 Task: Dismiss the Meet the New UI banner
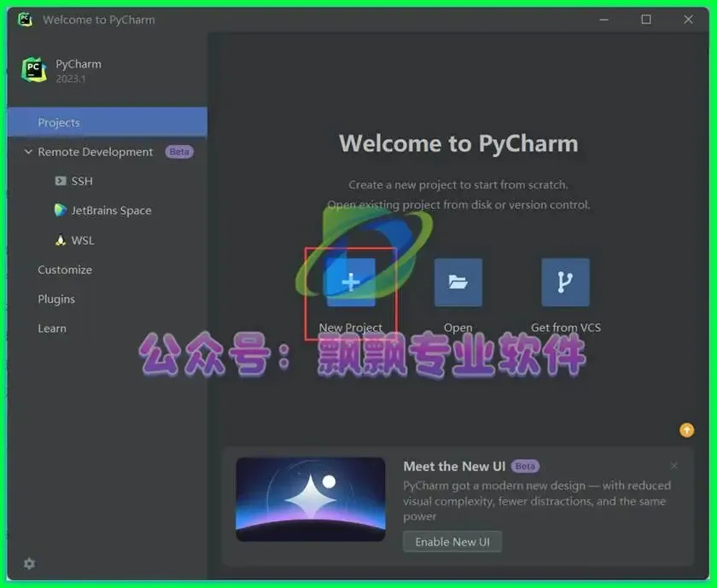[674, 466]
